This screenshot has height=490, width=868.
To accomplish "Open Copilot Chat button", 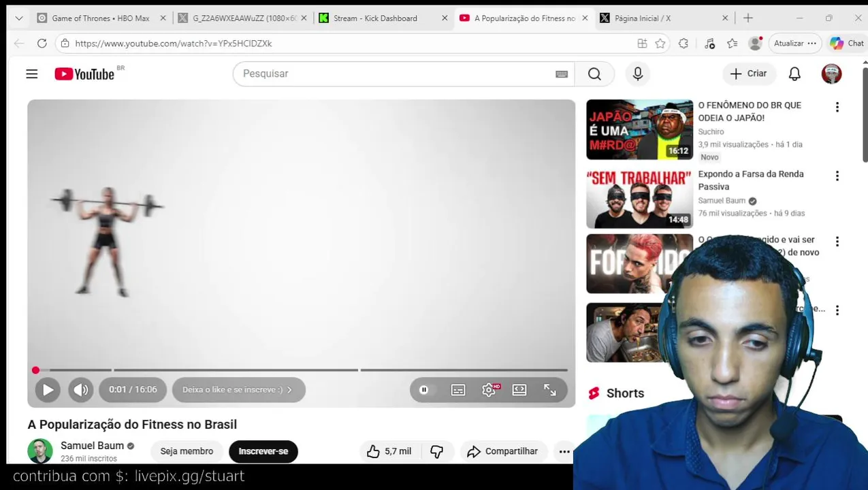I will pos(847,44).
